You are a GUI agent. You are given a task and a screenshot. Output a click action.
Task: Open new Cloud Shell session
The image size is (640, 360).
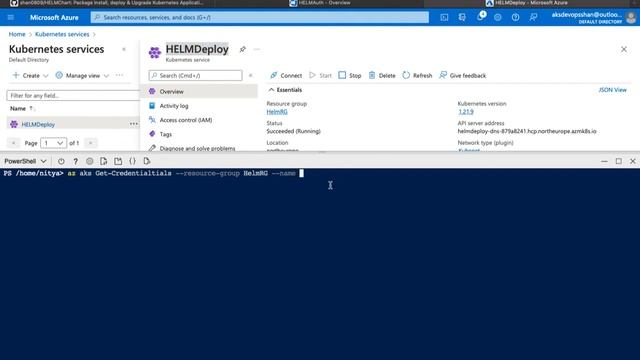pyautogui.click(x=118, y=161)
